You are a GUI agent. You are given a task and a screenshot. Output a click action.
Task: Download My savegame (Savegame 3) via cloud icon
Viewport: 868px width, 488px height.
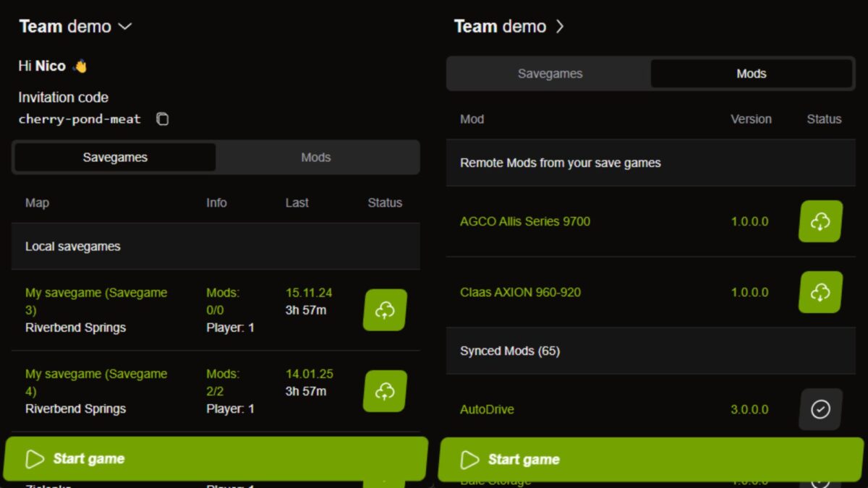pyautogui.click(x=384, y=309)
